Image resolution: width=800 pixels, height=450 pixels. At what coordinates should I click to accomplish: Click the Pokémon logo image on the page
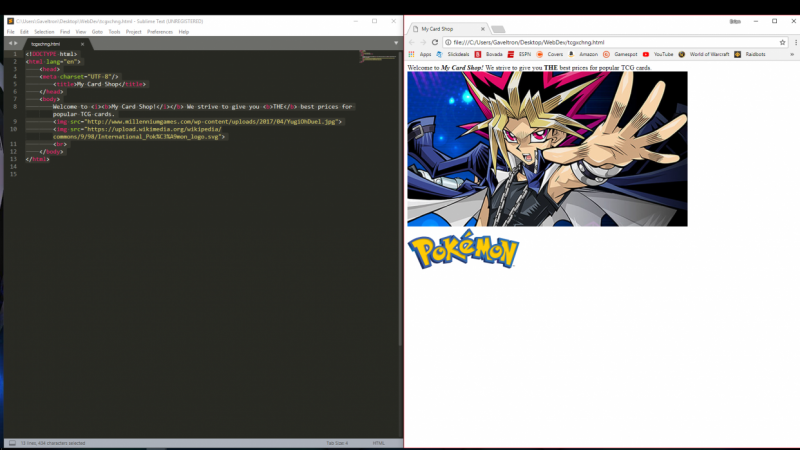click(463, 249)
